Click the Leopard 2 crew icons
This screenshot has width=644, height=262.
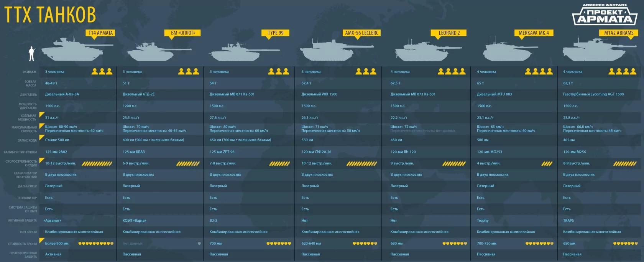(452, 71)
